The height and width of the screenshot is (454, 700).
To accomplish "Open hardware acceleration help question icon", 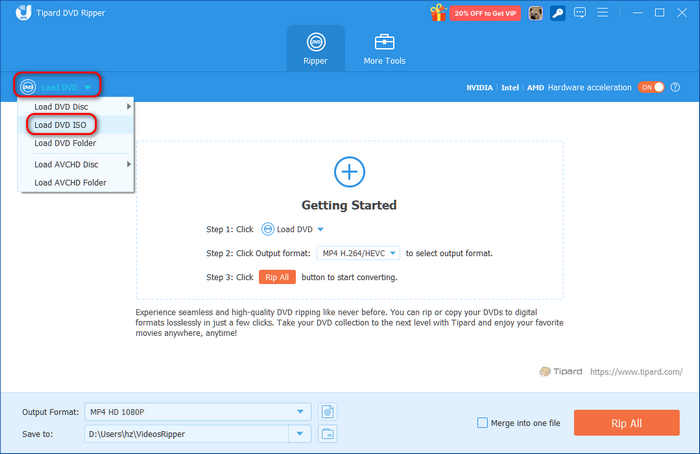I will tap(675, 87).
